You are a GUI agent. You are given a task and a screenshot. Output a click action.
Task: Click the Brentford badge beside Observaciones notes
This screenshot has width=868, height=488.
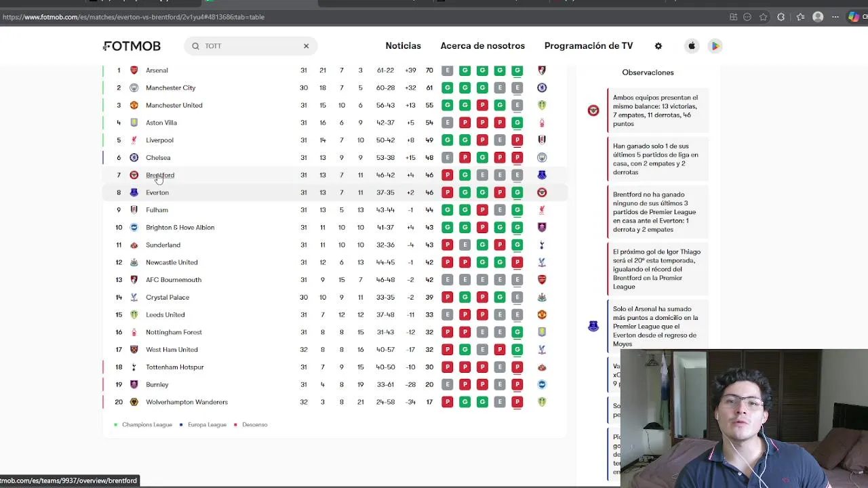tap(593, 110)
